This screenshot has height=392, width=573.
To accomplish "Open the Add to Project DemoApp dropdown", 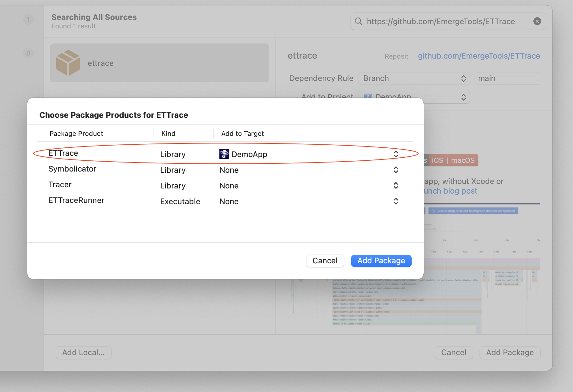I will [414, 97].
